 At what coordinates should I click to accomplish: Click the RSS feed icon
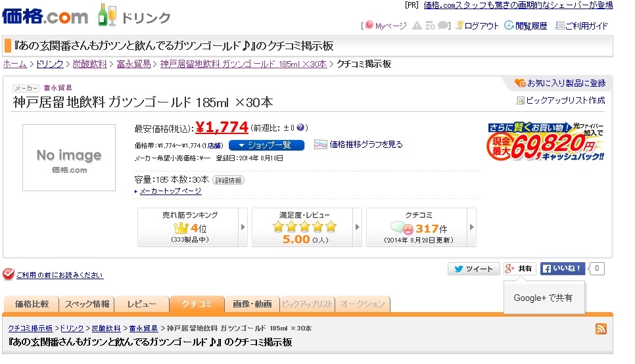[x=601, y=329]
